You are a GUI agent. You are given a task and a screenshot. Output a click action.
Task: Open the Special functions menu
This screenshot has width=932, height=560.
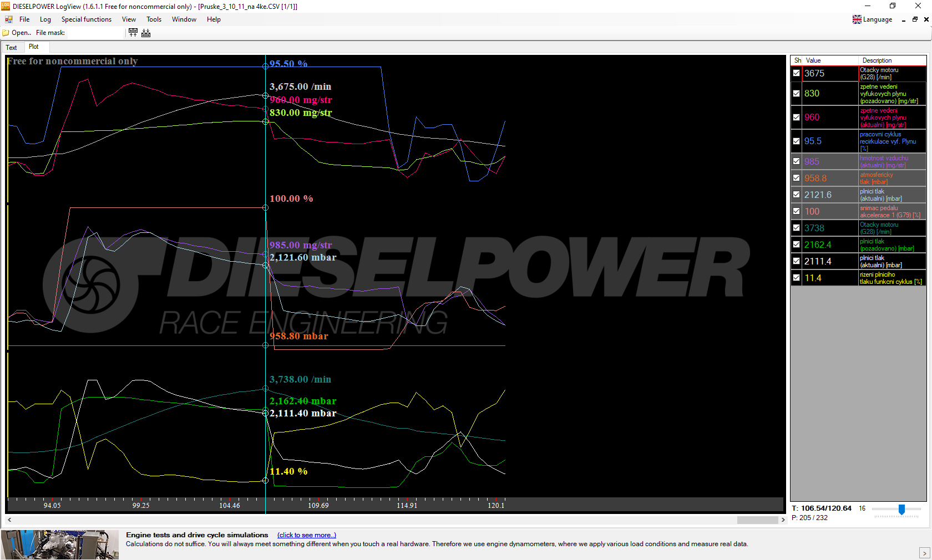(x=86, y=19)
